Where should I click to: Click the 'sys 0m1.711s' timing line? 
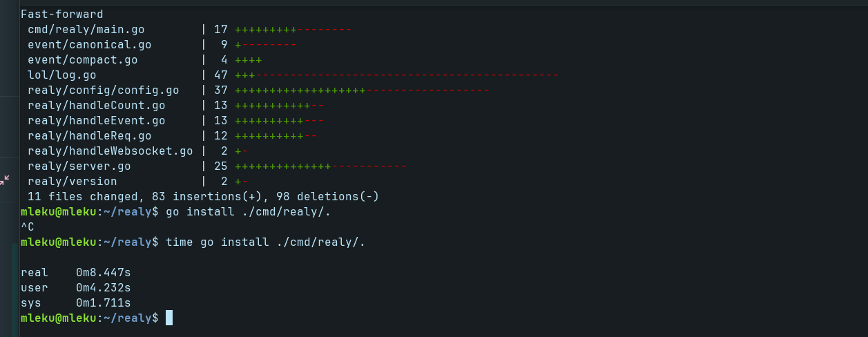(x=76, y=303)
